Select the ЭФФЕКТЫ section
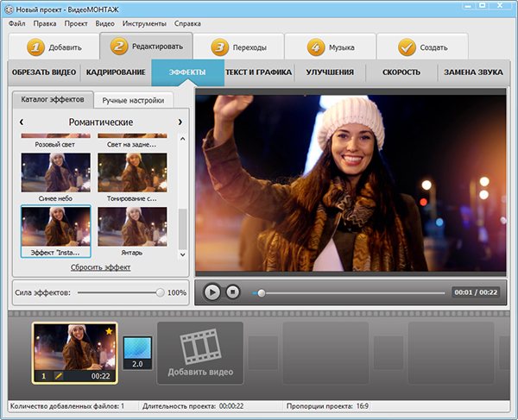 [x=187, y=72]
